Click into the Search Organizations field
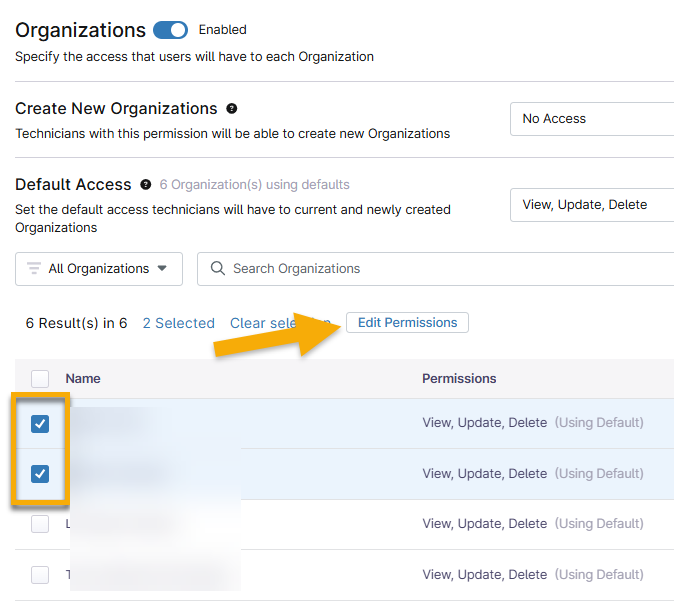674x603 pixels. point(440,269)
